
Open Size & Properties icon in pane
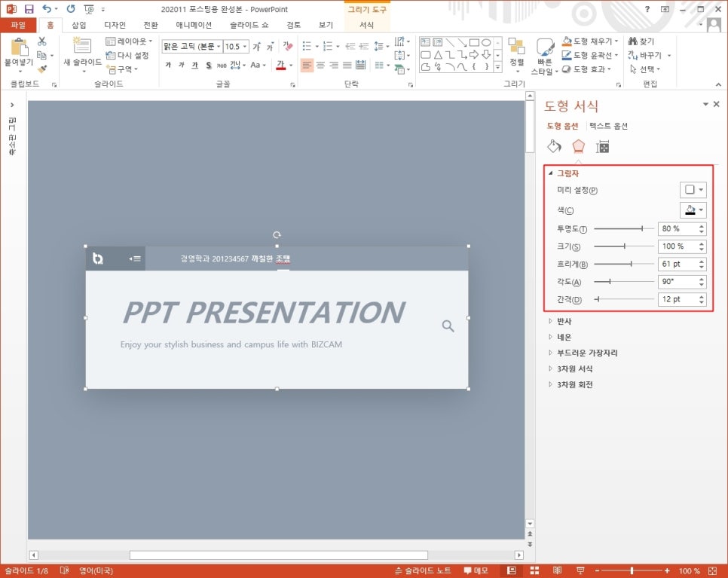603,147
